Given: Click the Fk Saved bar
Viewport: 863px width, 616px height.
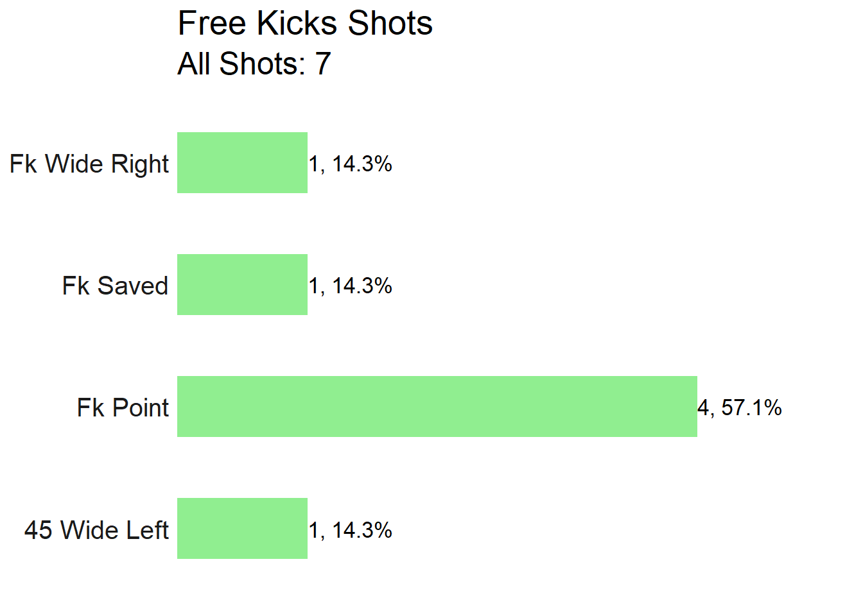Looking at the screenshot, I should 242,284.
